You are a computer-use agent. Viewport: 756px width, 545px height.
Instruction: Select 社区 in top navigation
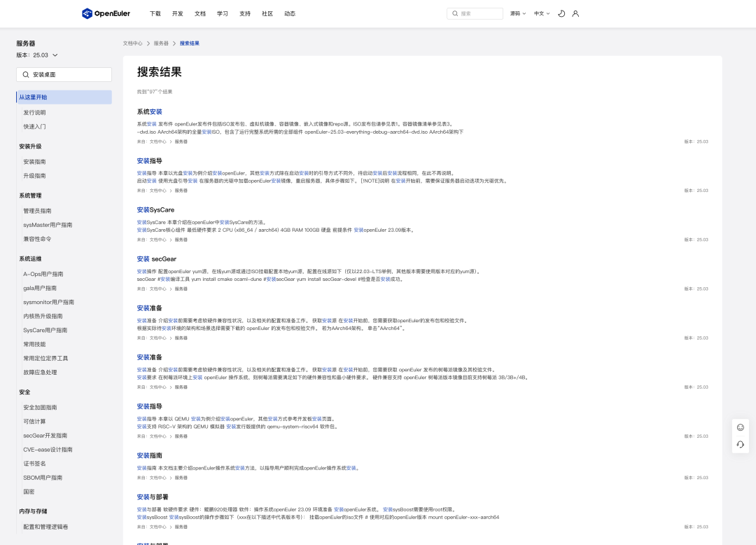267,13
